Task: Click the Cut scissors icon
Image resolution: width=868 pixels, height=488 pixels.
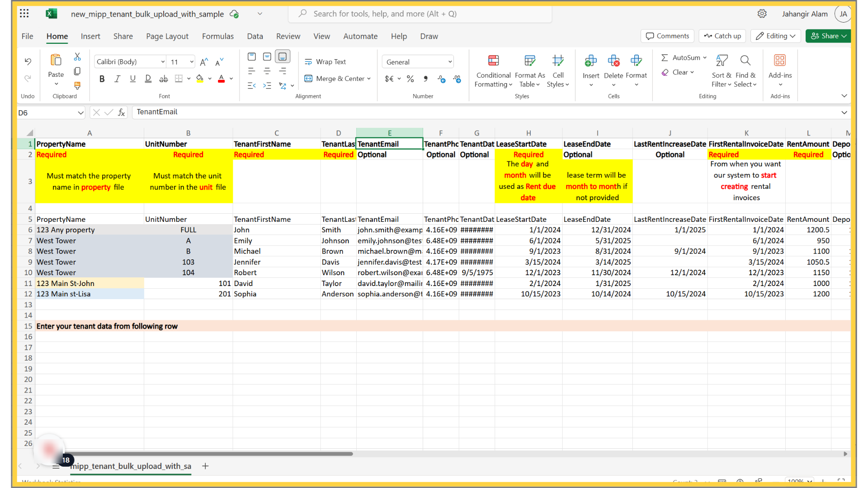Action: 77,57
